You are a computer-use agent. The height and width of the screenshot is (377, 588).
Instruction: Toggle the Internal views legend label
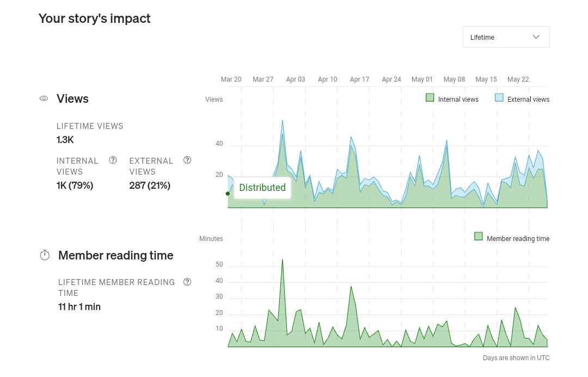[458, 100]
